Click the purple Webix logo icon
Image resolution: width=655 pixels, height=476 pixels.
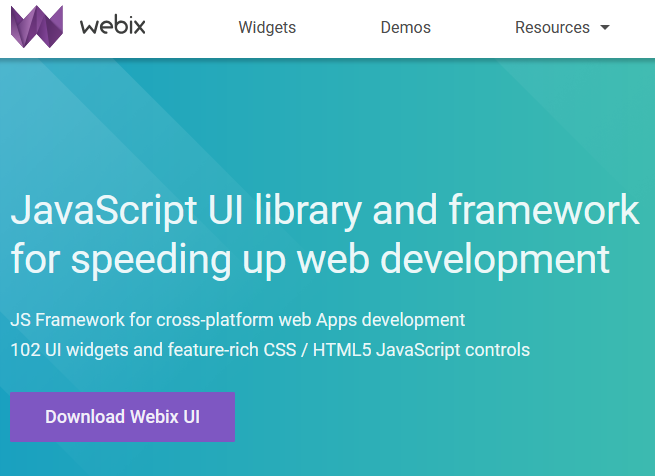tap(37, 27)
